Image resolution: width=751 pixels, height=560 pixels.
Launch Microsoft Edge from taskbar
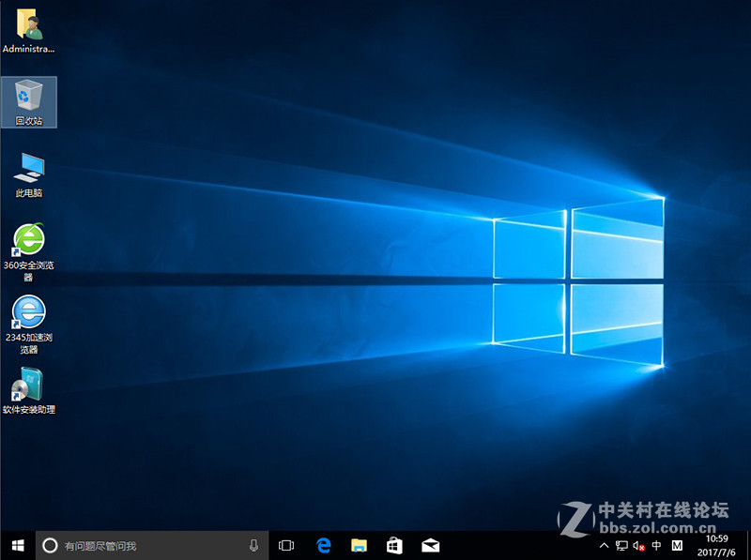point(323,545)
